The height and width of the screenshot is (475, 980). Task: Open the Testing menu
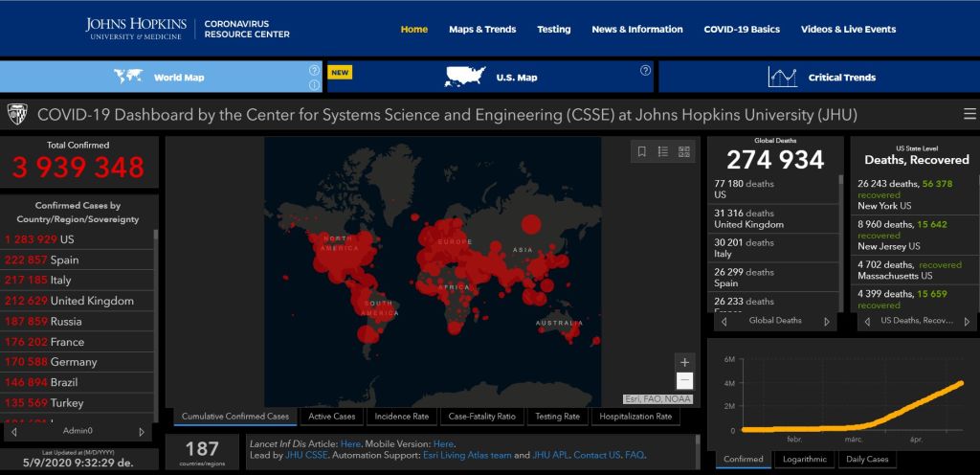(x=554, y=30)
